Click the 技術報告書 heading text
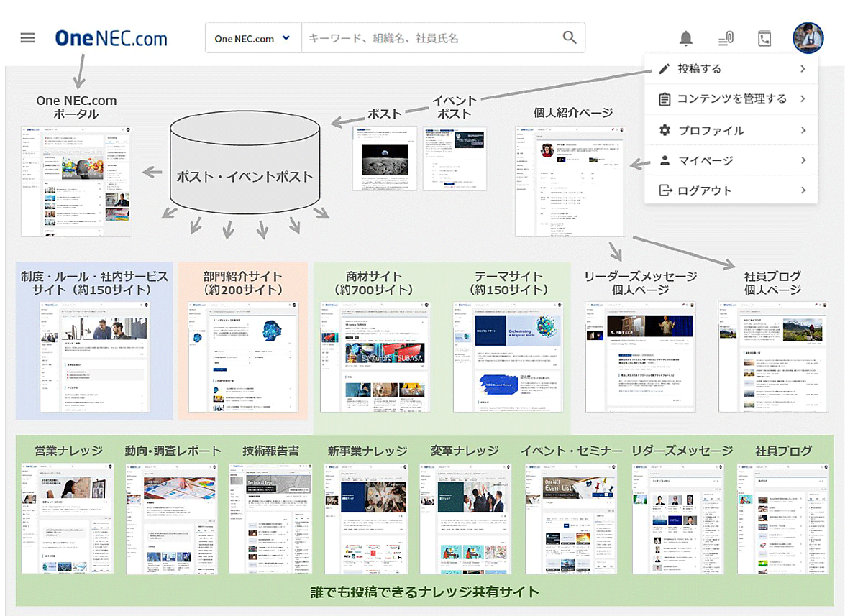Viewport: 863px width, 616px height. coord(271,451)
